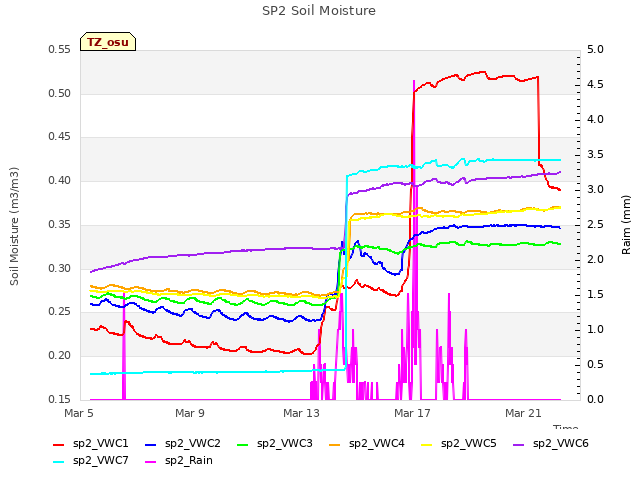The width and height of the screenshot is (640, 480).
Task: Click the 4.0 rain axis value
Action: [595, 120]
